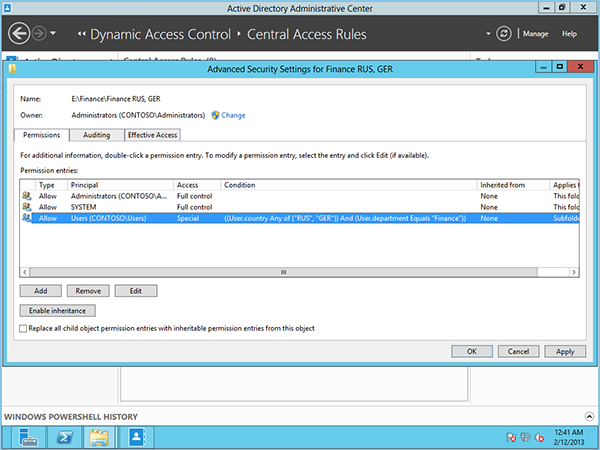Click Administrative Center title bar app icon
Viewport: 600px width, 450px height.
pos(7,8)
